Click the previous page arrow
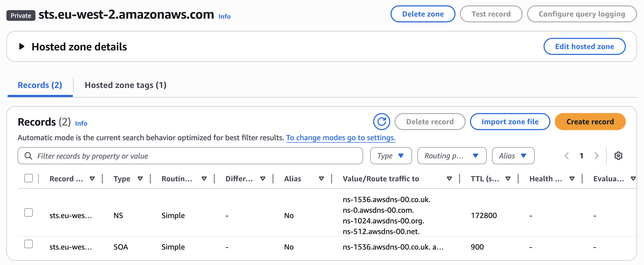This screenshot has width=644, height=265. click(566, 156)
